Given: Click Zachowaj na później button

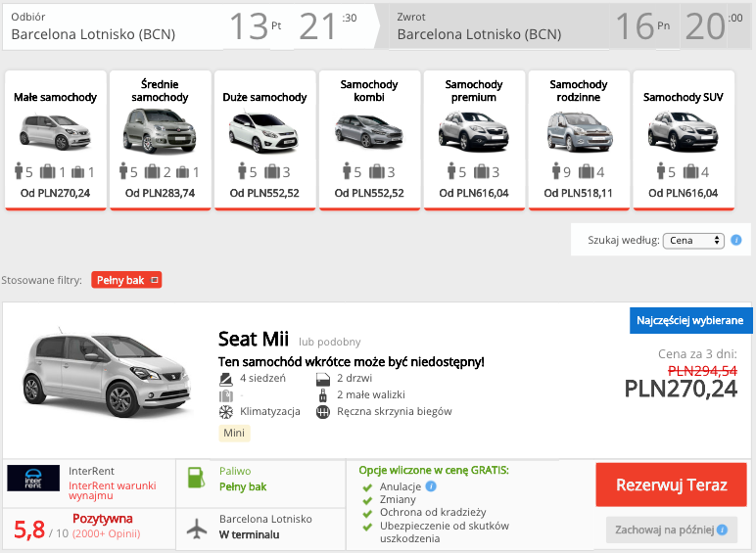Looking at the screenshot, I should [671, 530].
